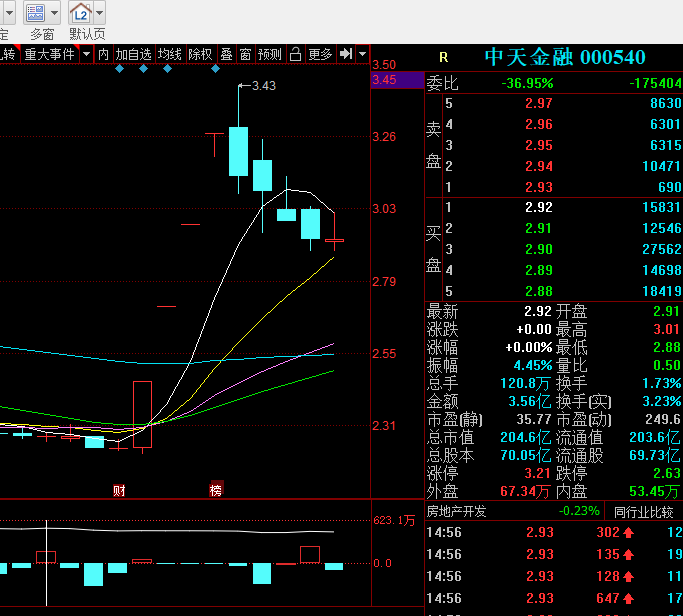Image resolution: width=683 pixels, height=616 pixels.
Task: Click the 金额 value 3.56亿
Action: [x=530, y=401]
